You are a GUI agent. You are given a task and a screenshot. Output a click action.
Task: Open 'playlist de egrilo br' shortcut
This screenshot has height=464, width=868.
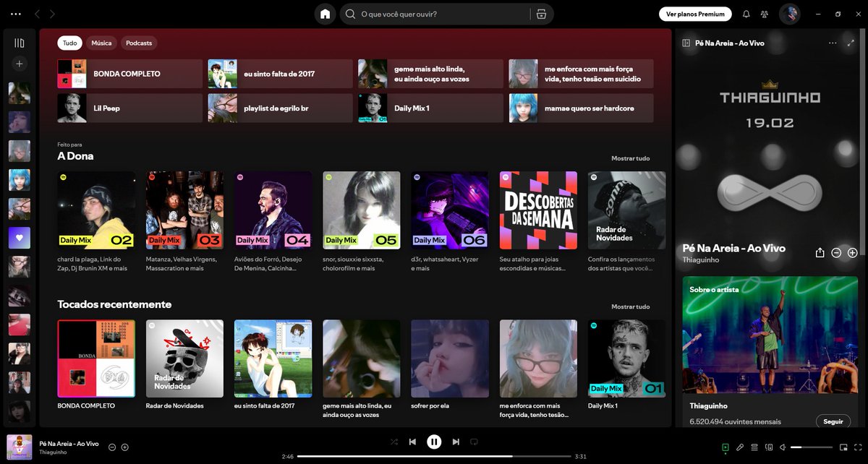281,108
